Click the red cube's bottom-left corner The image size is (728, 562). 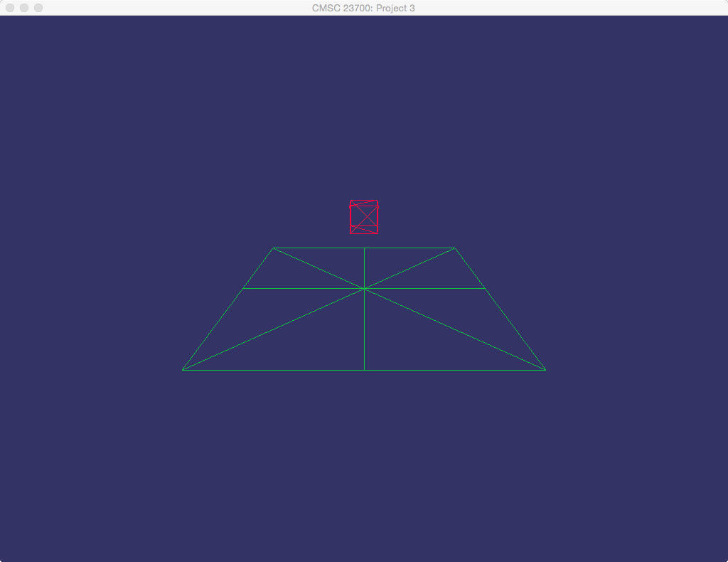click(x=350, y=233)
